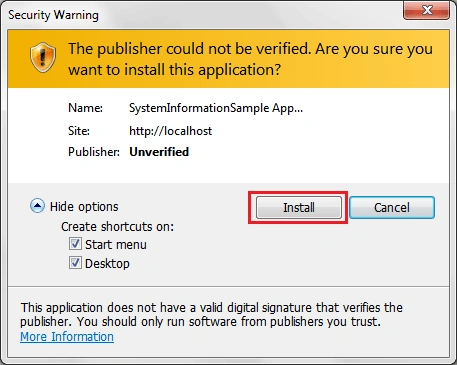Uncheck the Start menu shortcut checkbox
This screenshot has width=457, height=365.
[x=75, y=244]
